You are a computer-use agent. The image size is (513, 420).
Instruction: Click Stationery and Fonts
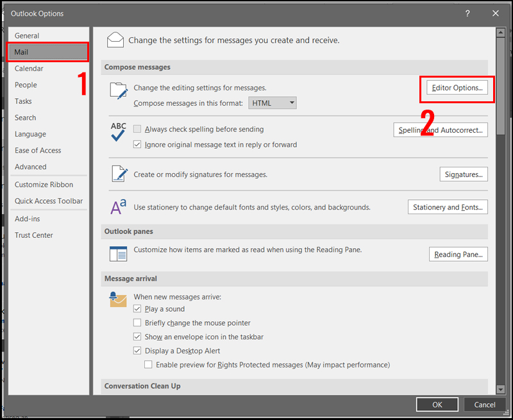448,206
